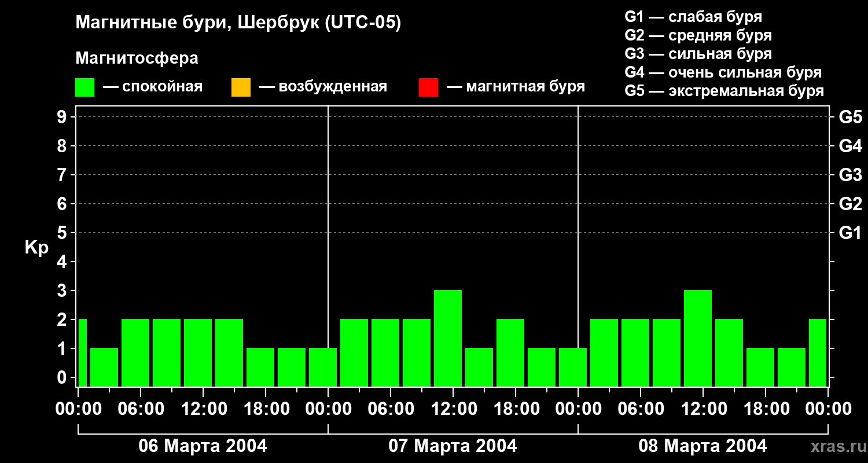The image size is (868, 463).
Task: Click the narrow Kp 2 bar at the start of 06 Марта
Action: click(82, 352)
